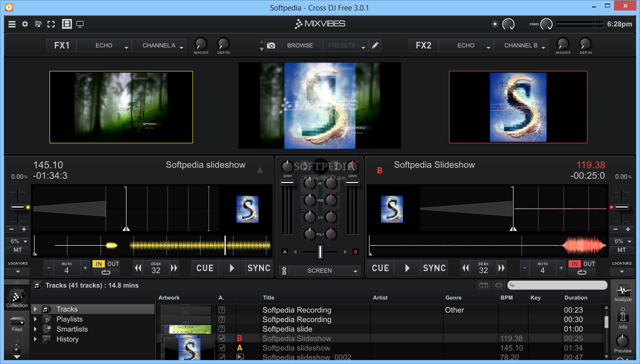Open FX2 CHANNEL B dropdown

[x=521, y=45]
